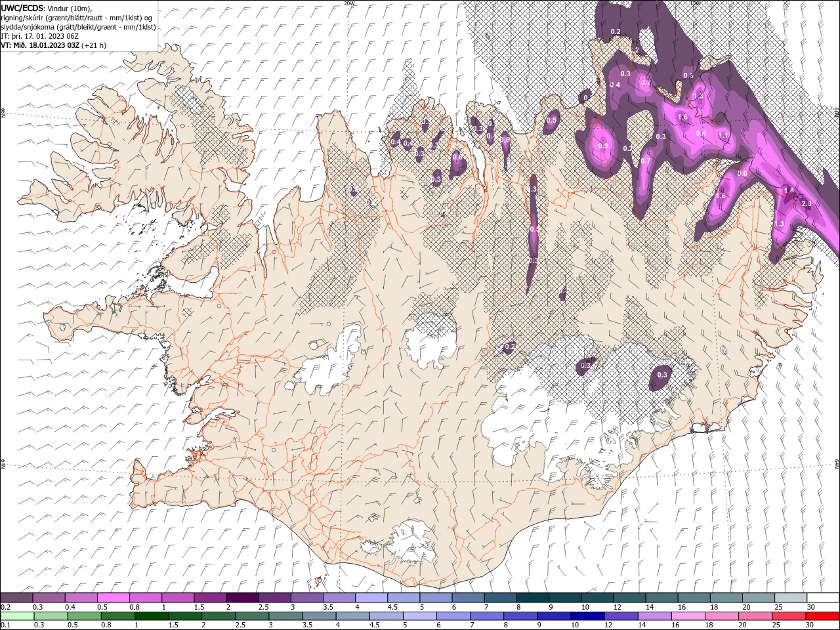
Task: Select the darkest green rain swatch labeled 1
Action: point(152,616)
